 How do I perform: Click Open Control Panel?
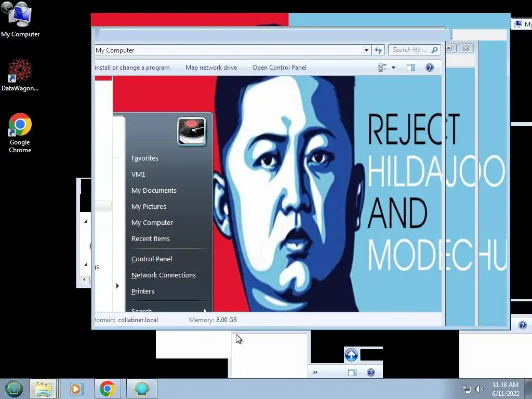[x=280, y=68]
